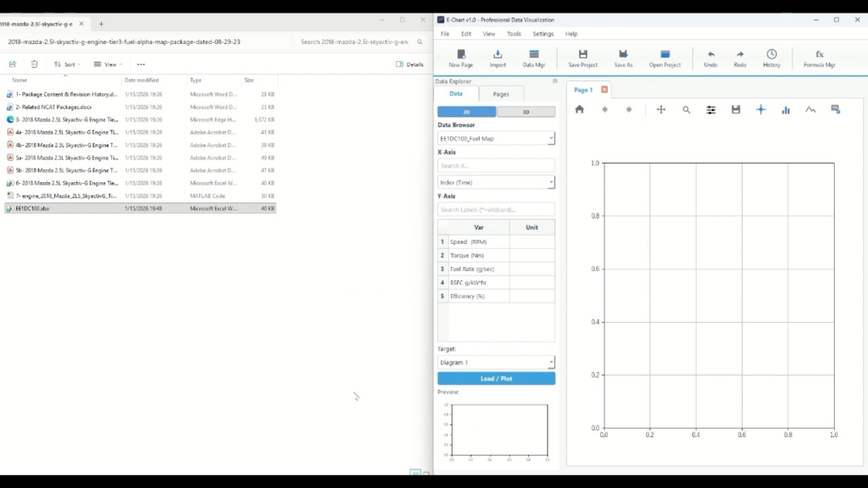Expand the Index (Time) X-axis dropdown
This screenshot has height=488, width=868.
tap(496, 182)
